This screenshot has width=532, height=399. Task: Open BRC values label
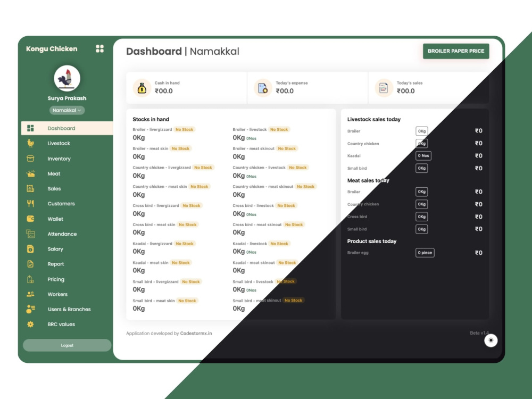point(61,324)
